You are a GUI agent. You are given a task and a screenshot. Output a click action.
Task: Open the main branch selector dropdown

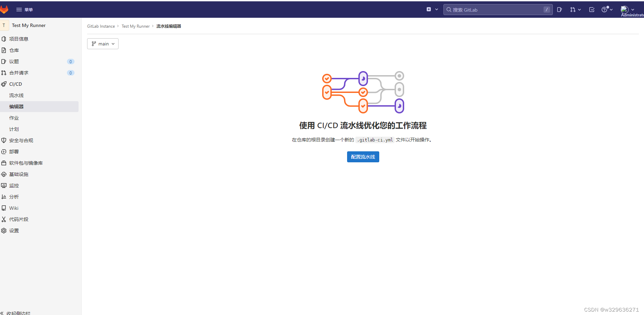point(103,44)
